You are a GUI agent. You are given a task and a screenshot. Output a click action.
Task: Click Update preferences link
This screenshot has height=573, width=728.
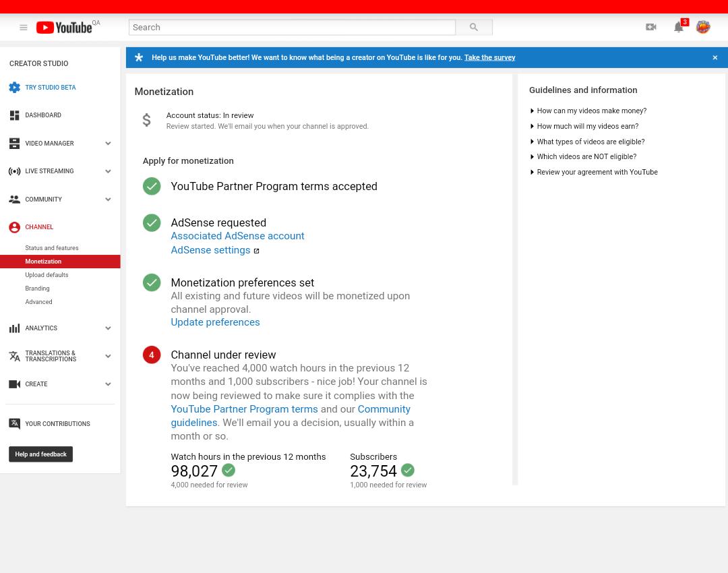215,322
